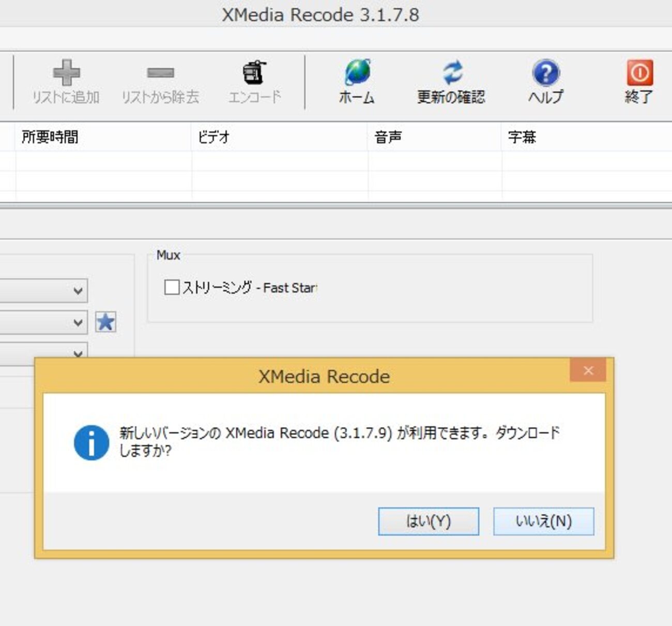The height and width of the screenshot is (626, 672).
Task: Click the 音声 column header
Action: [x=434, y=137]
